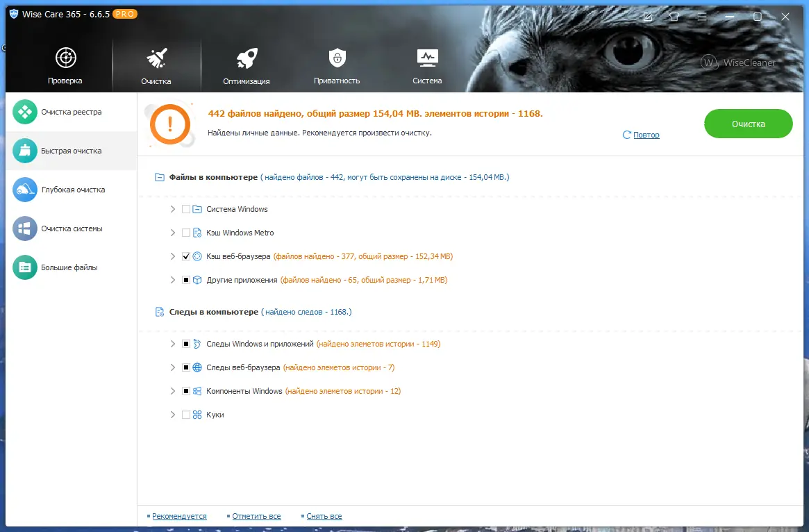
Task: Click the Повтор rescan link
Action: [646, 135]
